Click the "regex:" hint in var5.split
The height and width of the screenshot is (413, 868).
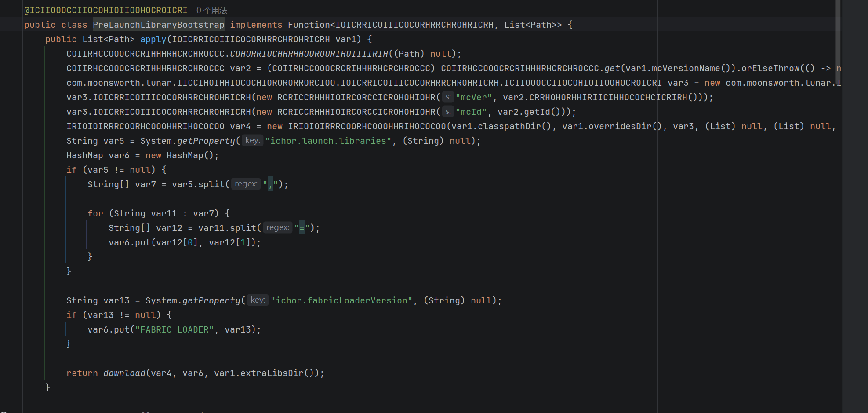pyautogui.click(x=246, y=184)
